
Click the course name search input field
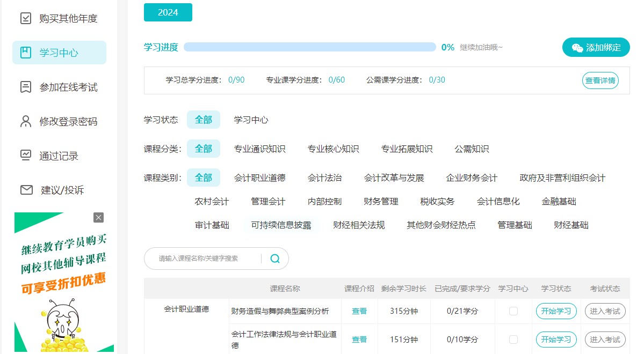[207, 259]
